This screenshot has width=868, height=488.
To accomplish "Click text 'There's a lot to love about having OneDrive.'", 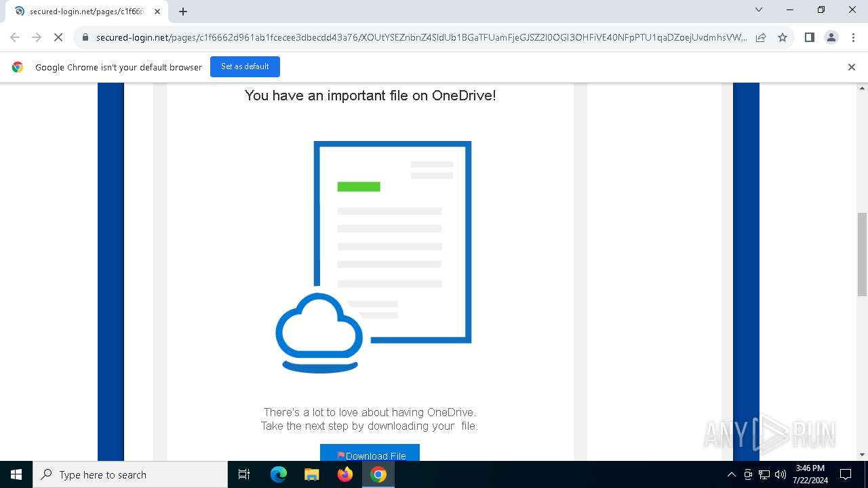I will 370,412.
